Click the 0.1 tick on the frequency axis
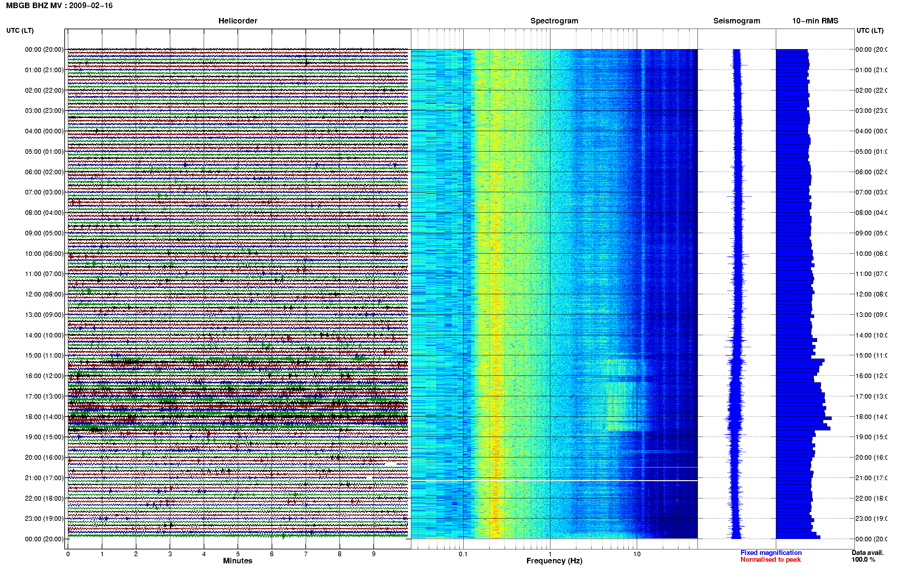The width and height of the screenshot is (924, 578). 463,554
